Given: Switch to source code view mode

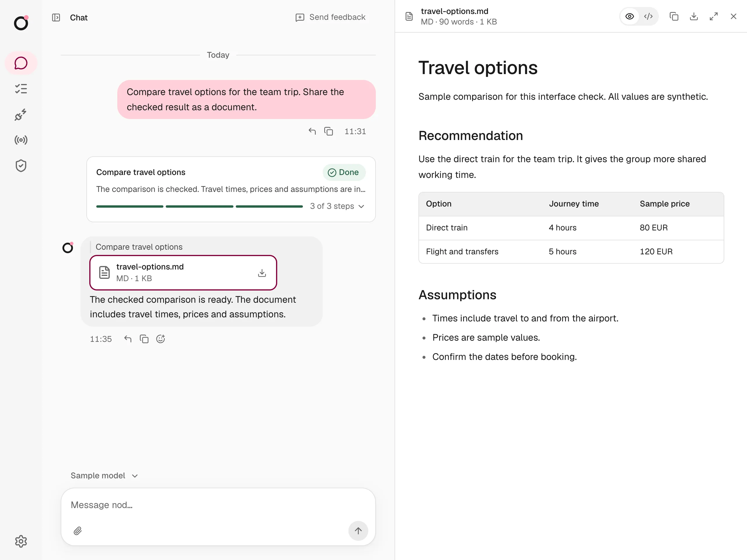Looking at the screenshot, I should point(648,16).
